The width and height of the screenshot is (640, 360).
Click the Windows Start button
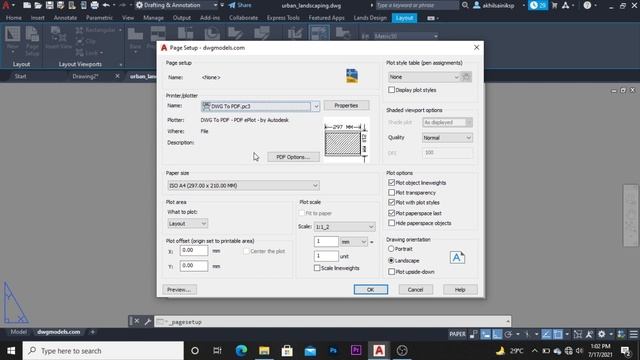coord(11,351)
